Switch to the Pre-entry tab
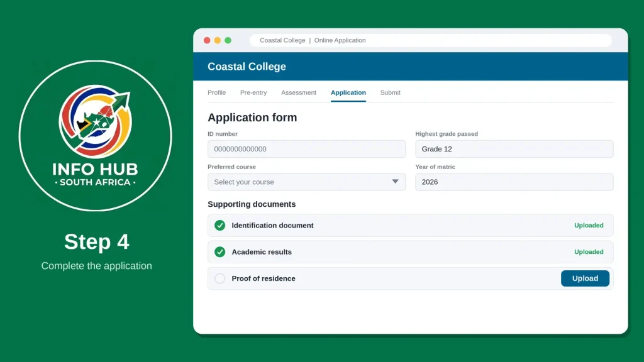This screenshot has height=362, width=644. point(253,93)
